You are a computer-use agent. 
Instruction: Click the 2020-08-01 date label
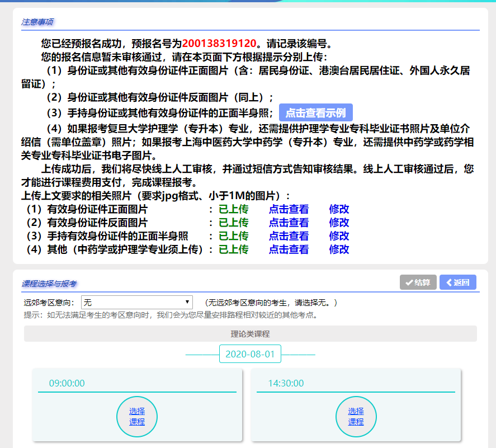249,354
